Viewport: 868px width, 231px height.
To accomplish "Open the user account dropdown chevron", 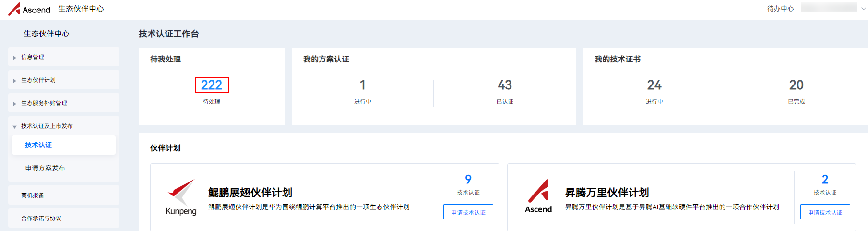I will 864,9.
